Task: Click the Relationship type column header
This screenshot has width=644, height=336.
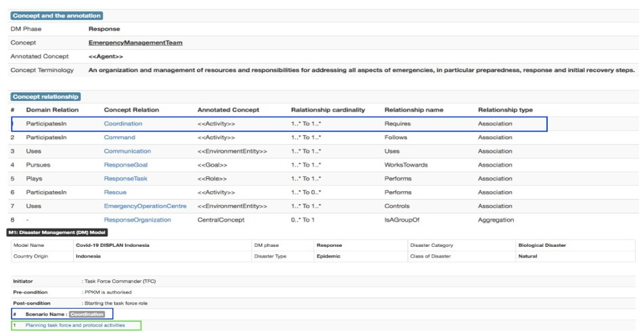Action: (x=505, y=110)
